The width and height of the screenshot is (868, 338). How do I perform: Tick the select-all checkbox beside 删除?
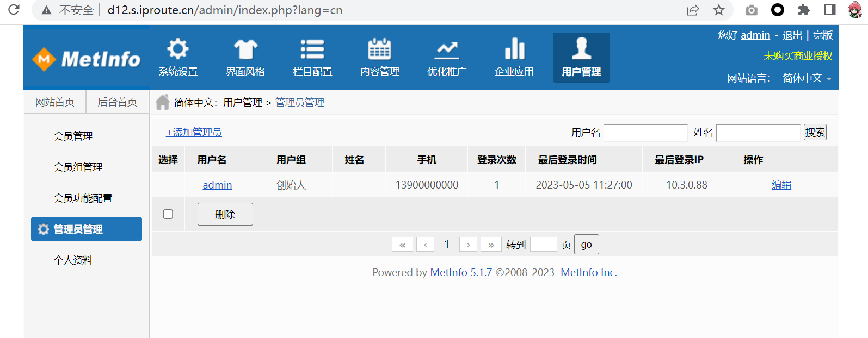(x=168, y=214)
